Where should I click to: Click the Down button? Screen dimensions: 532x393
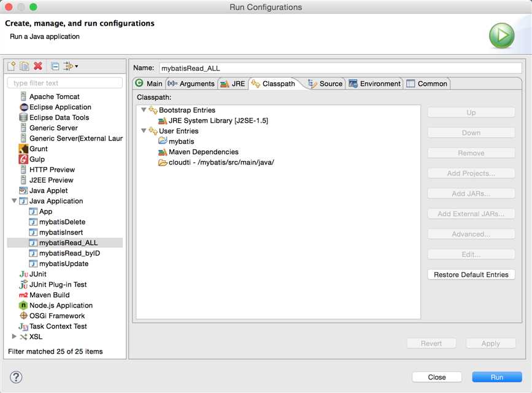pos(471,133)
